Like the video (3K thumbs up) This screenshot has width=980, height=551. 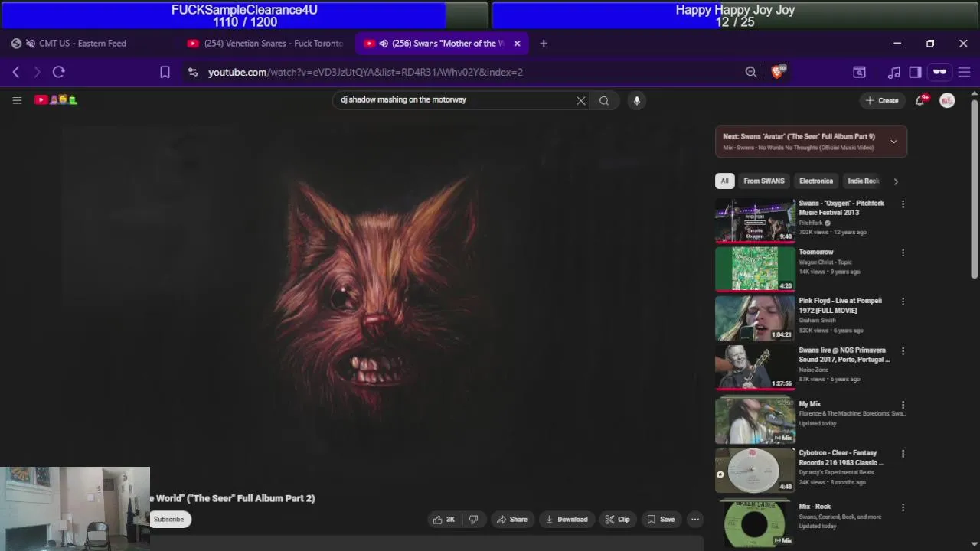[444, 520]
